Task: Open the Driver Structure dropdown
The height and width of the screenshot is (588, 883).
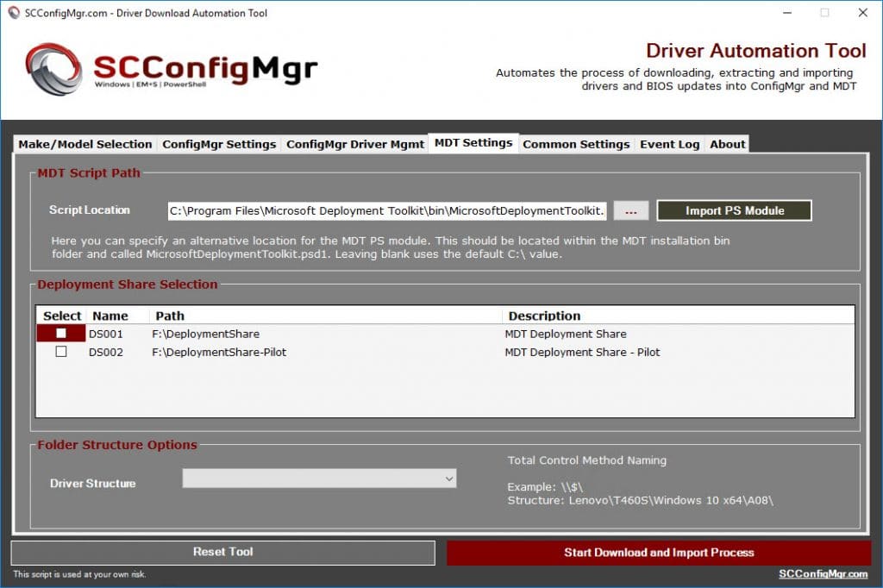Action: click(319, 479)
